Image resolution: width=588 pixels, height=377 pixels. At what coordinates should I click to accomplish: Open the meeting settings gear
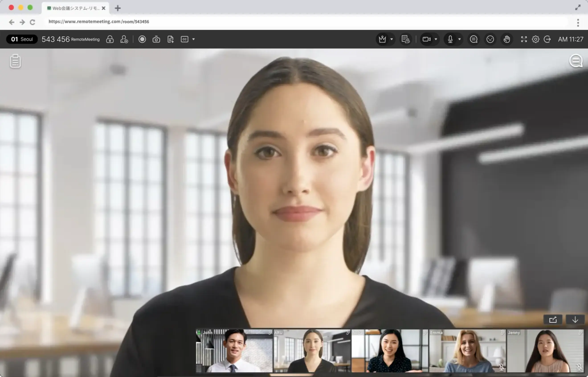point(536,39)
